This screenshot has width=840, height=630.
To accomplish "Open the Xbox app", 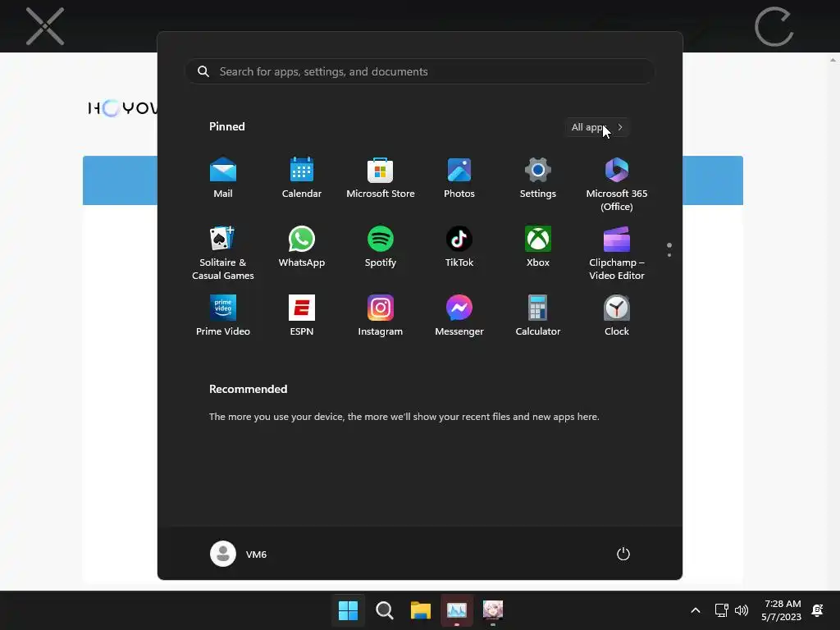I will (x=538, y=247).
